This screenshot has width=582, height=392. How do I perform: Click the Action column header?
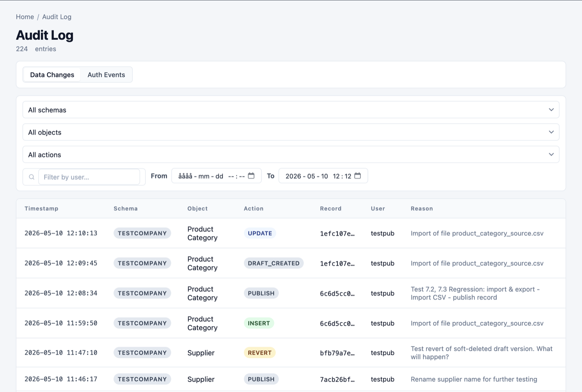(254, 208)
